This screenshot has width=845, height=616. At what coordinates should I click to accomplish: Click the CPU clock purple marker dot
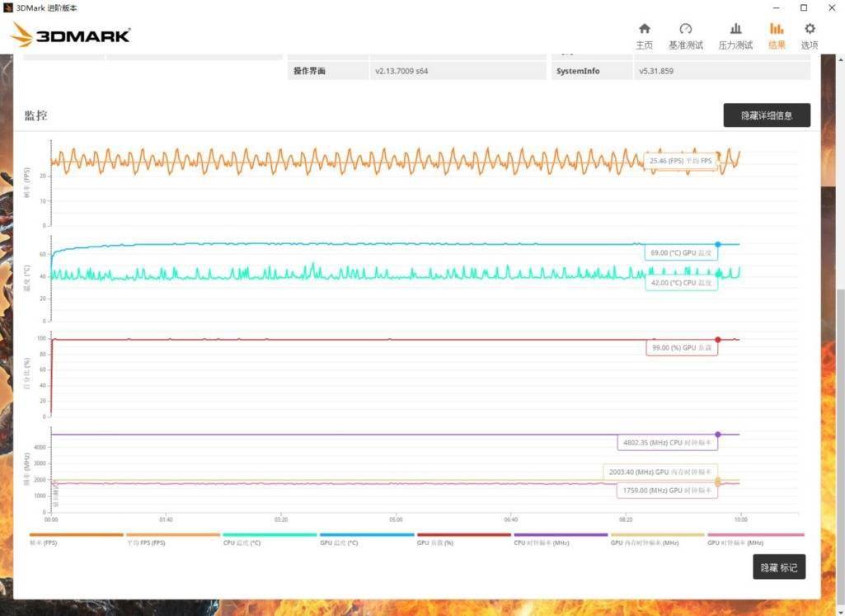tap(718, 435)
